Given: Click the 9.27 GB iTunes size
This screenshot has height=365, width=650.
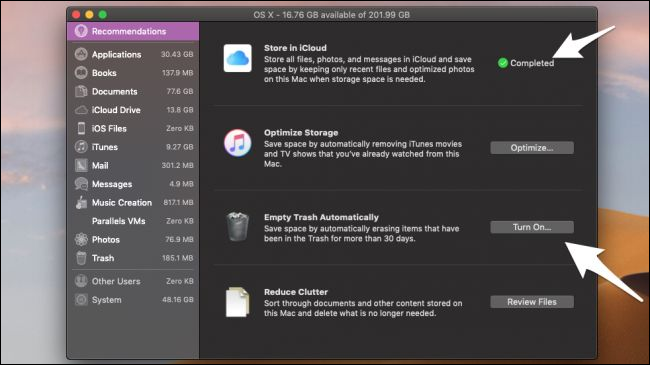Looking at the screenshot, I should coord(179,147).
